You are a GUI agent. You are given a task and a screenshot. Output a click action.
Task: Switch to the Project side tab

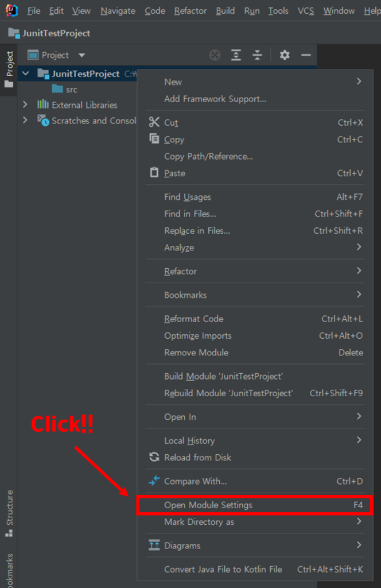click(9, 69)
